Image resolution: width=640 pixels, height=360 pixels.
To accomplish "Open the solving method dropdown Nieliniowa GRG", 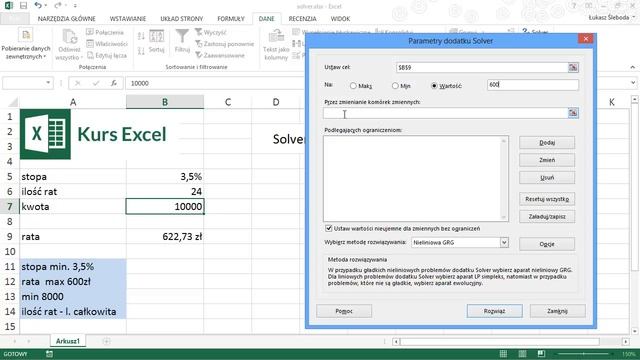I will pos(504,242).
